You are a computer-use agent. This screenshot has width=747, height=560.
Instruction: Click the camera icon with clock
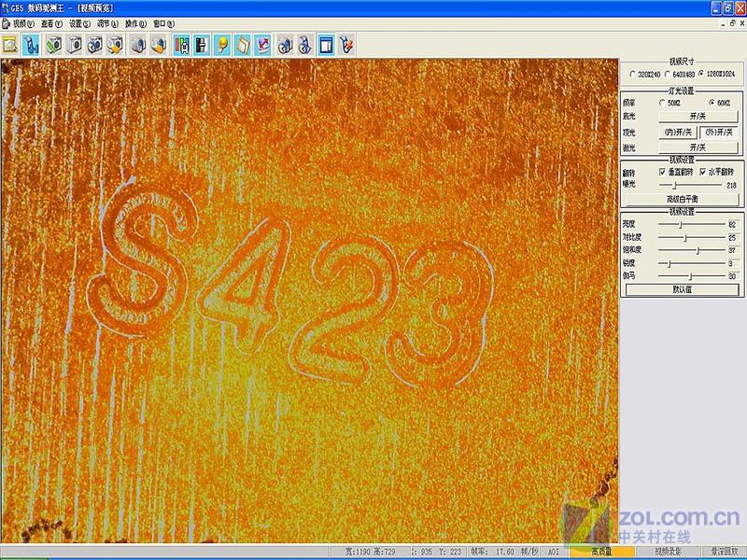click(x=94, y=45)
